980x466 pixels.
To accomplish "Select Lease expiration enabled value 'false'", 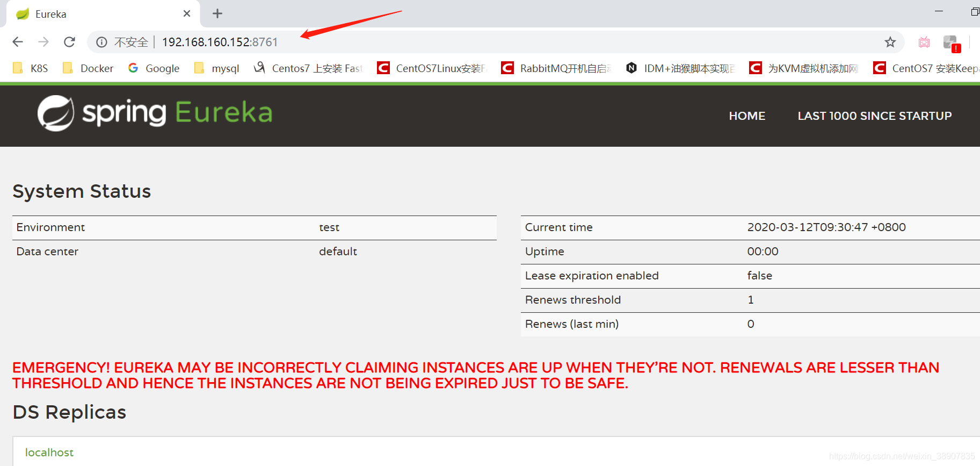I will tap(759, 276).
